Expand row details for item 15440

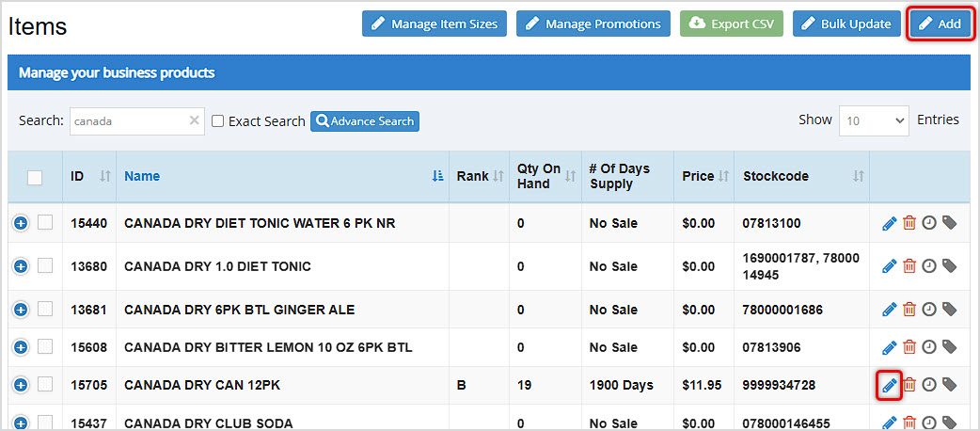tap(21, 223)
